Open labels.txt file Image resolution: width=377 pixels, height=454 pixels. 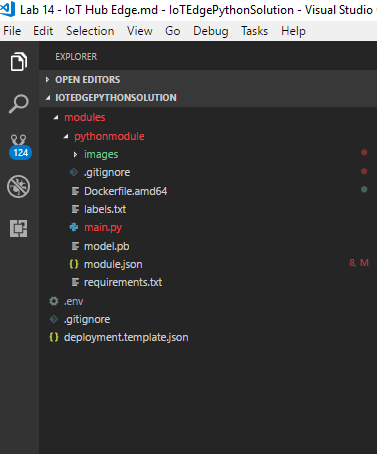tap(105, 209)
